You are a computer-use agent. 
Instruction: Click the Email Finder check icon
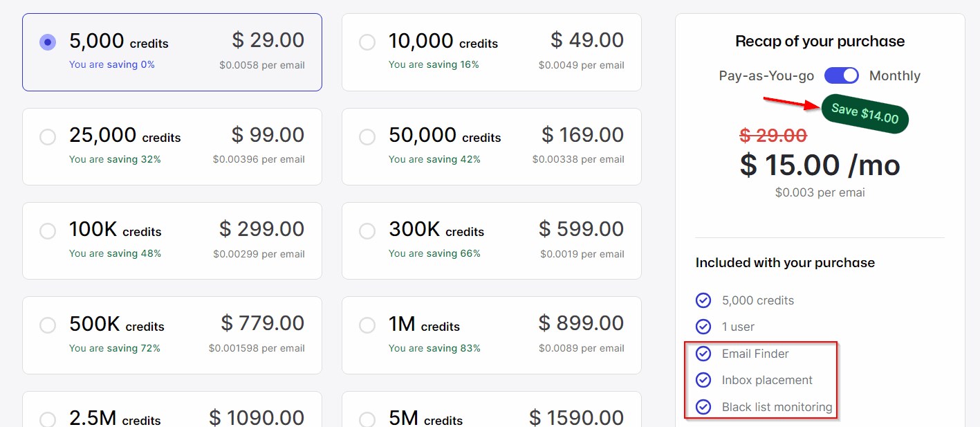pyautogui.click(x=703, y=354)
